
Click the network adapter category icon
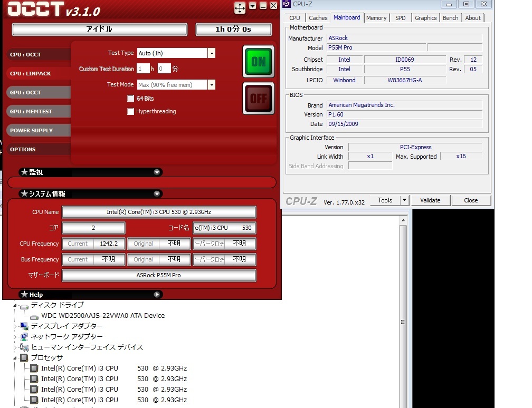coord(24,337)
